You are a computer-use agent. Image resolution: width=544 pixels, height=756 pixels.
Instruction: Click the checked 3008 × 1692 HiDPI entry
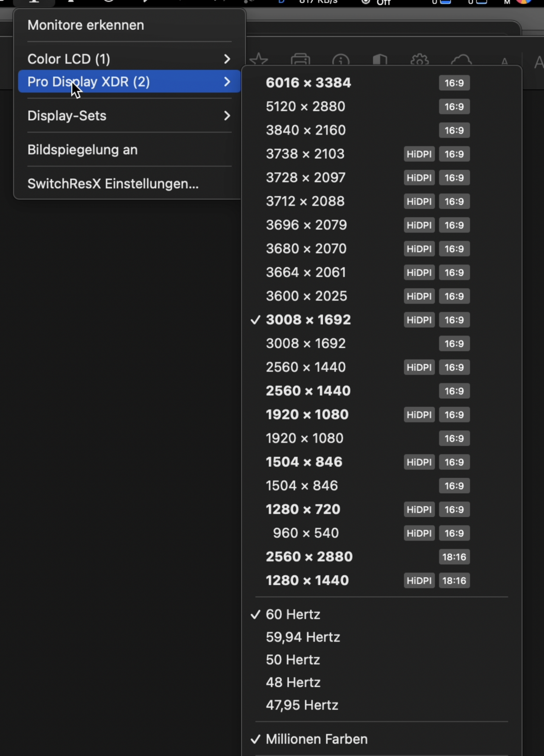point(381,320)
